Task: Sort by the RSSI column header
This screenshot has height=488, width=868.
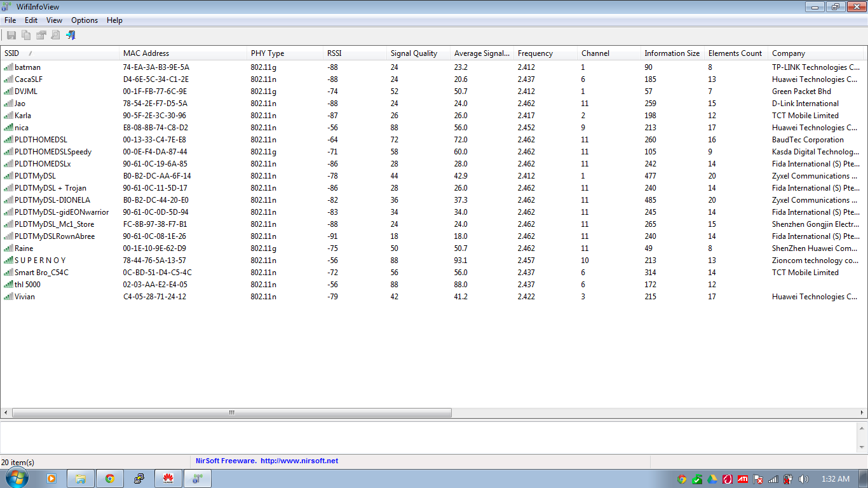Action: point(355,53)
